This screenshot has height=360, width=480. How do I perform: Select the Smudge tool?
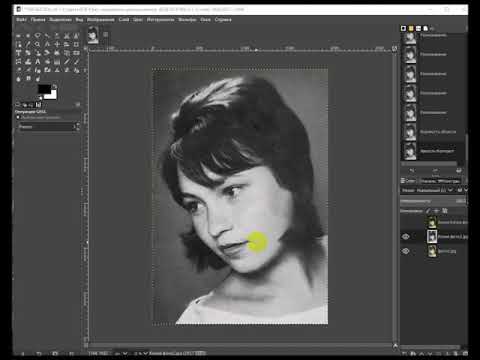[x=28, y=79]
